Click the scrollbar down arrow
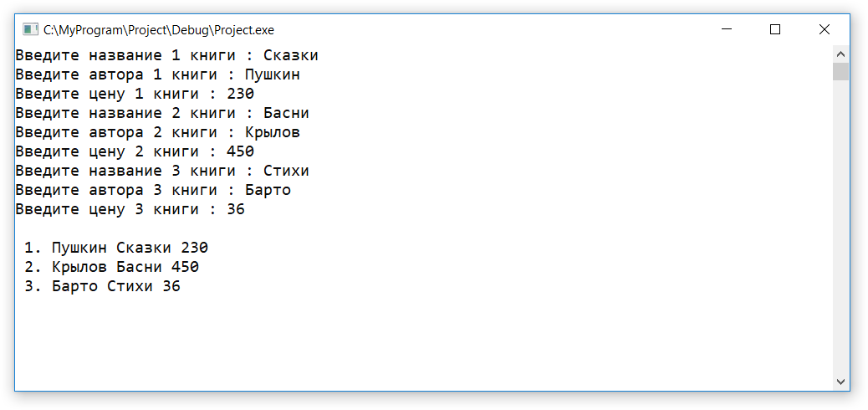The image size is (868, 410). 840,382
